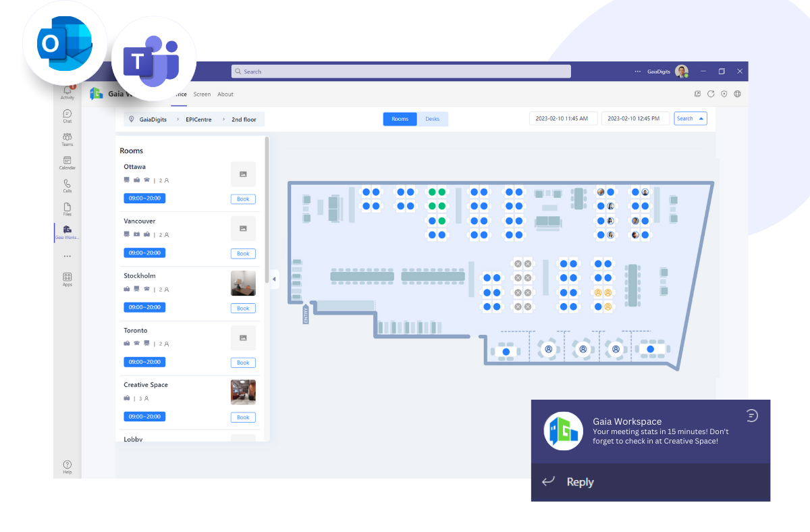Click the Stockholm room name

click(140, 275)
